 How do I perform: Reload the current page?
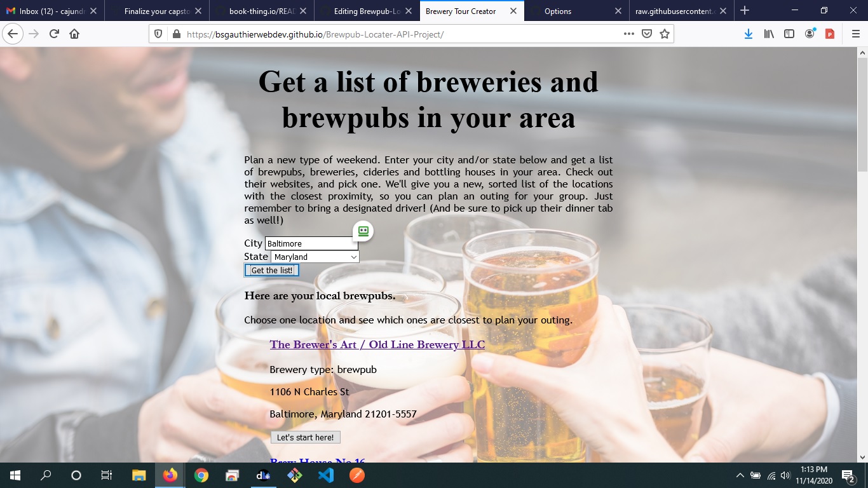click(x=54, y=34)
